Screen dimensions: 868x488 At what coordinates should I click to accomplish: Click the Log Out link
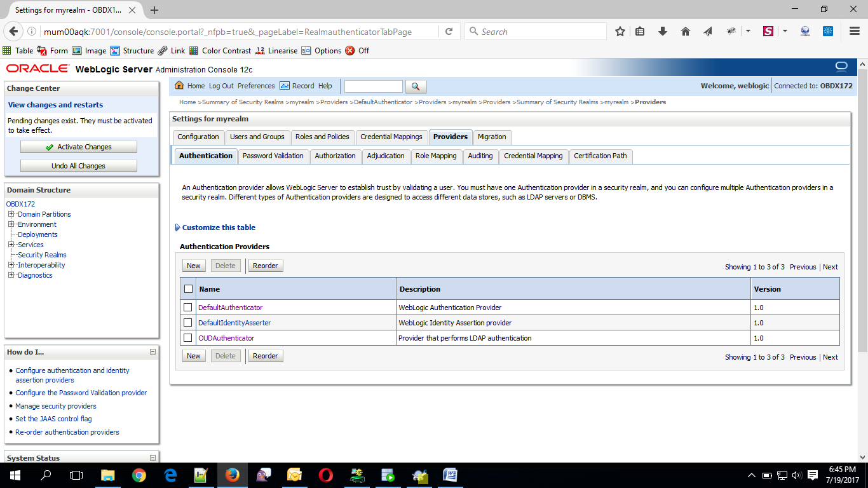(x=221, y=86)
